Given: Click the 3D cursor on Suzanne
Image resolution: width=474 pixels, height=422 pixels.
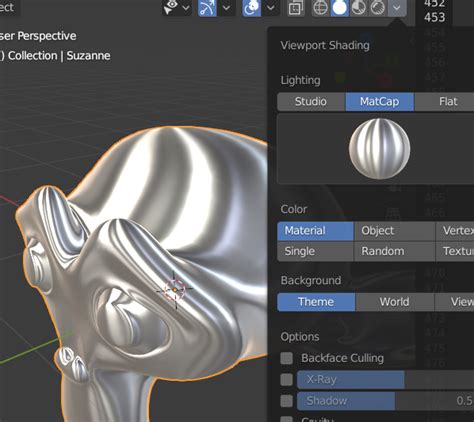Looking at the screenshot, I should point(175,290).
